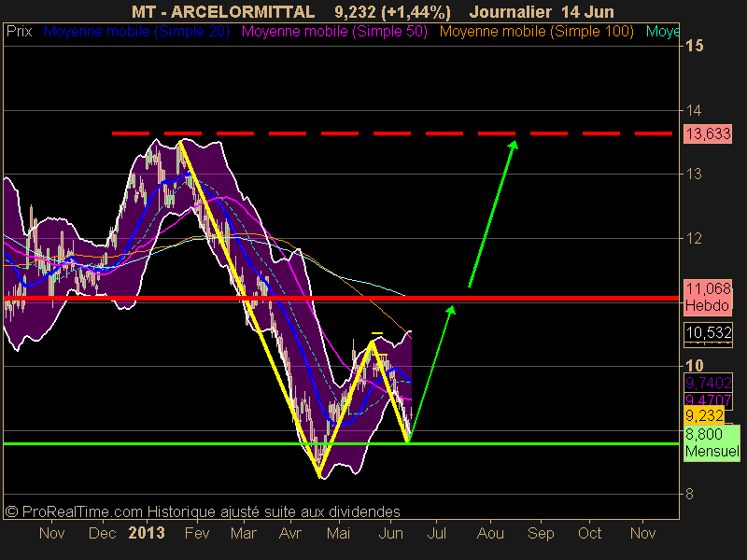
Task: Click the 'Jun' month axis label
Action: pyautogui.click(x=390, y=533)
